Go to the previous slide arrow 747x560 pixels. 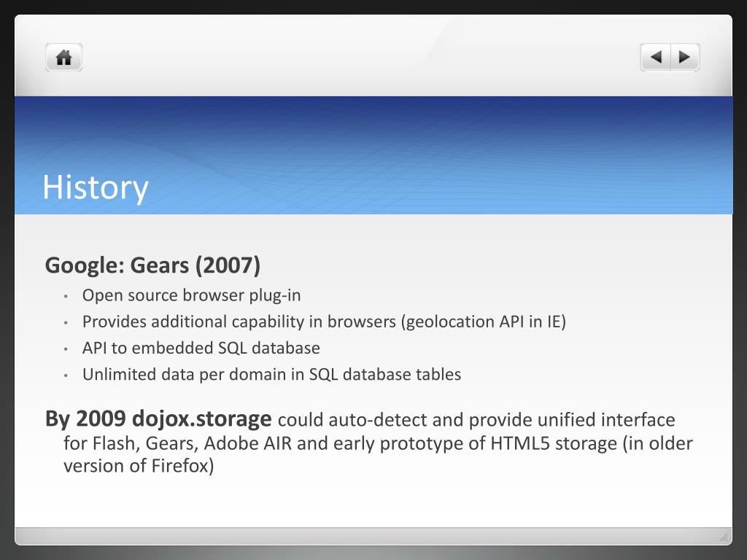[656, 57]
